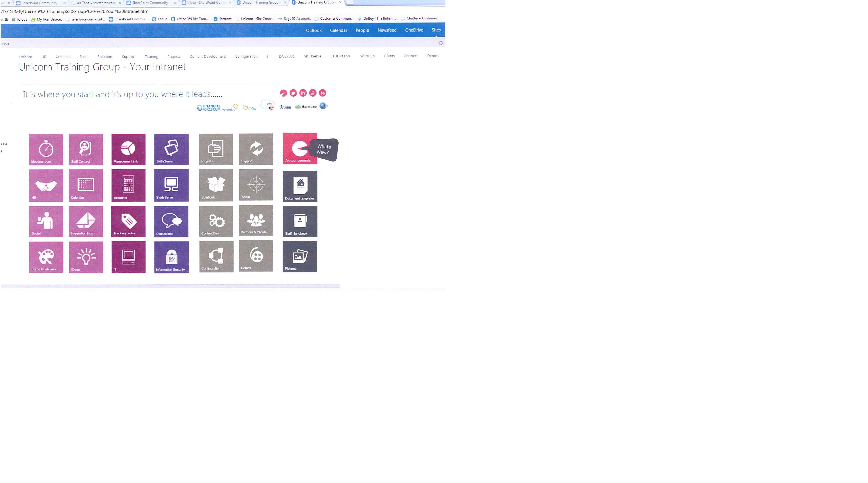
Task: Go to SkillsHub in top navigation
Action: tap(367, 56)
